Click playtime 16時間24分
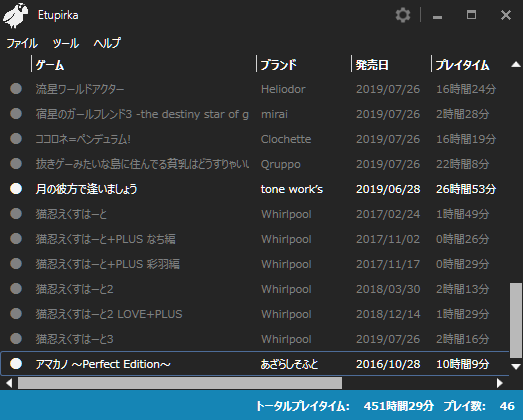Image resolution: width=523 pixels, height=420 pixels. click(466, 89)
